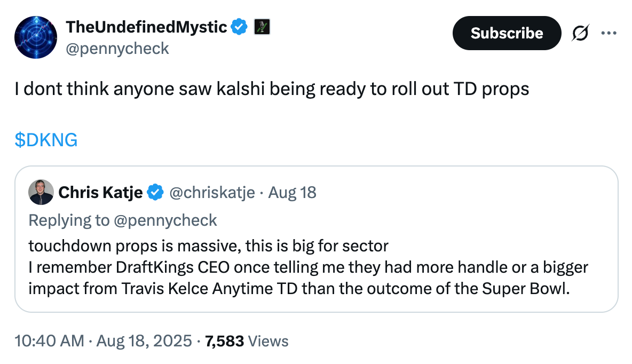
Task: Click the Aug 18 date in the quoted tweet
Action: tap(293, 192)
